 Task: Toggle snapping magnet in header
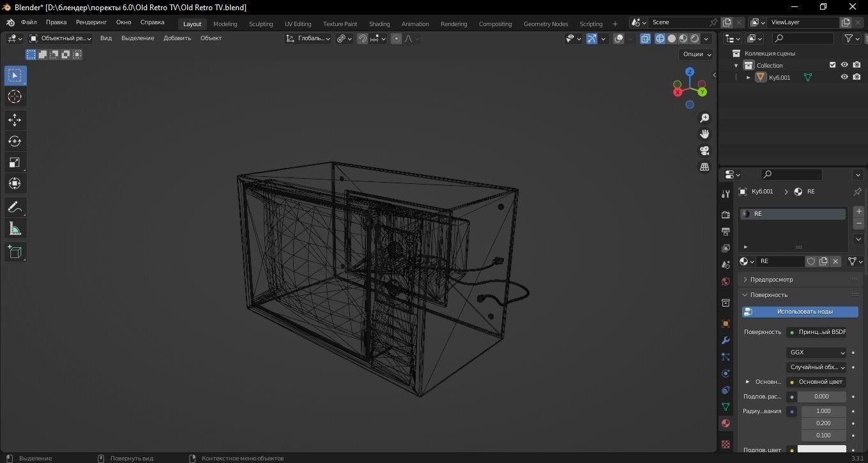click(x=362, y=38)
